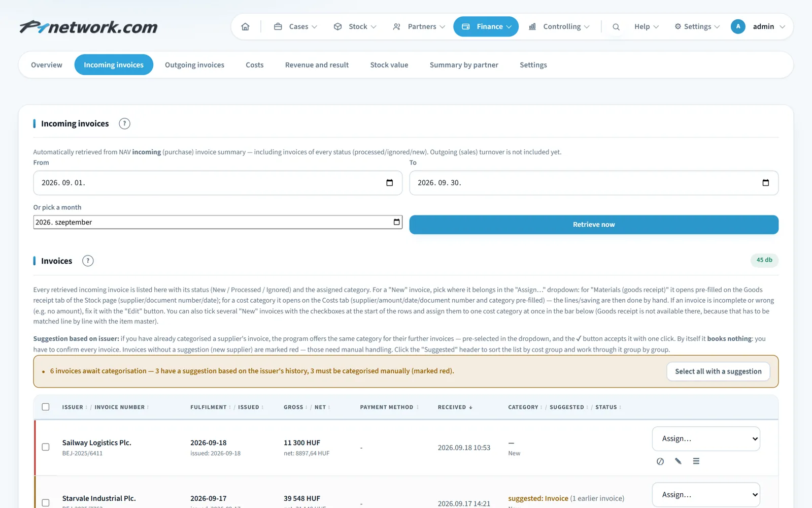Sort by Issuer column arrows

tap(86, 407)
